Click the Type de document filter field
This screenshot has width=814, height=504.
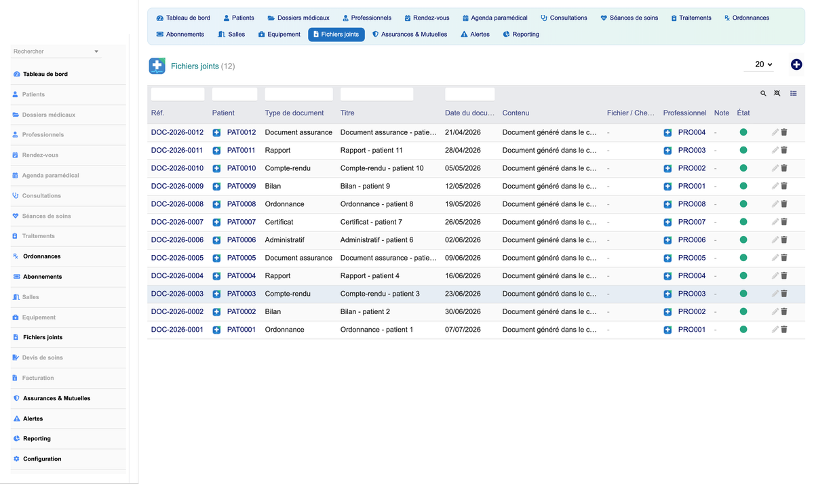point(298,94)
